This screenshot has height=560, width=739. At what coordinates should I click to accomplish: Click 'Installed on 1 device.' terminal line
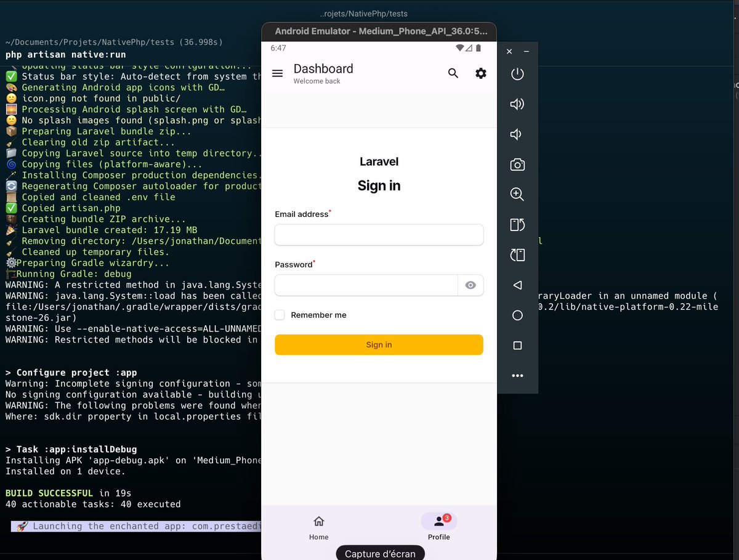point(65,471)
